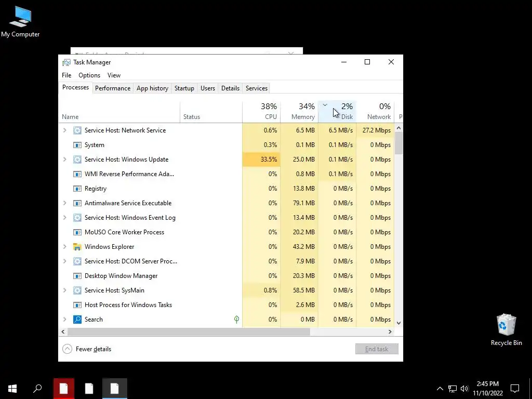The width and height of the screenshot is (532, 399).
Task: Click the Desktop Window Manager icon
Action: click(x=77, y=276)
